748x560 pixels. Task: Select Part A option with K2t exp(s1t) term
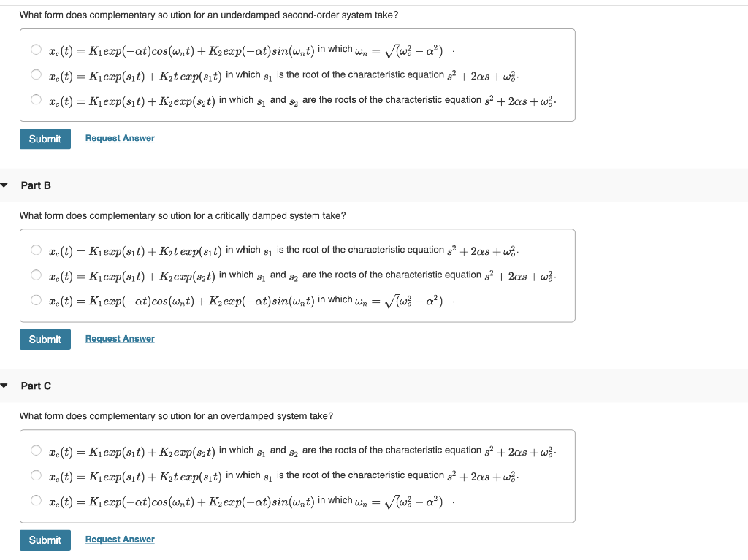pyautogui.click(x=36, y=74)
